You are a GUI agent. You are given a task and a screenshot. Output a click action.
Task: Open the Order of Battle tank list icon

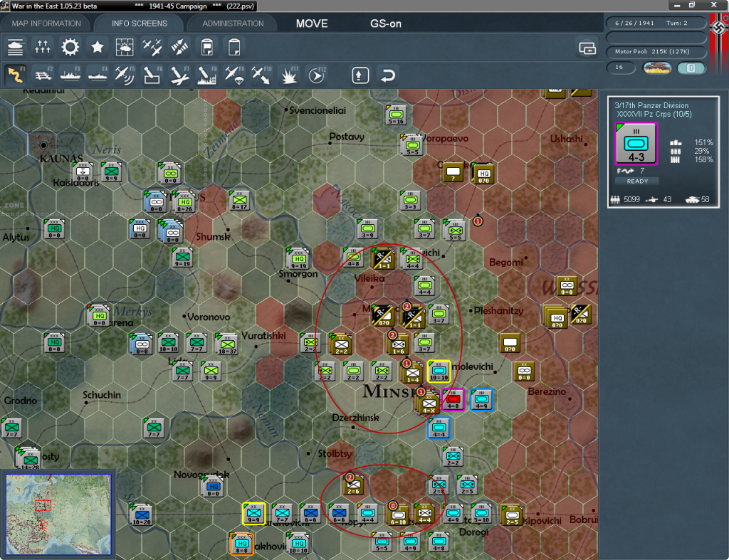point(16,47)
